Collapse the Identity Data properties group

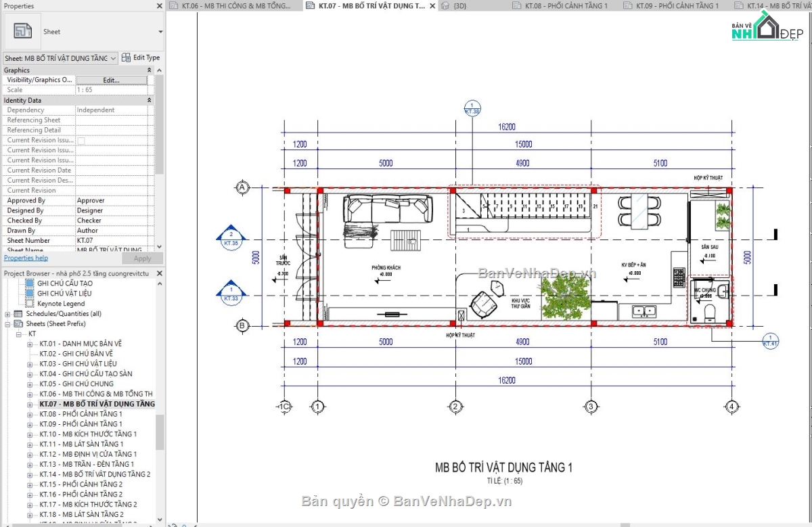[x=150, y=100]
